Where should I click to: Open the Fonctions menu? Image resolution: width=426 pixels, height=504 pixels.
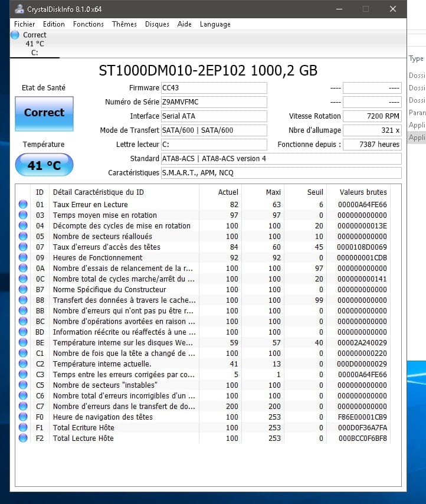[x=89, y=24]
